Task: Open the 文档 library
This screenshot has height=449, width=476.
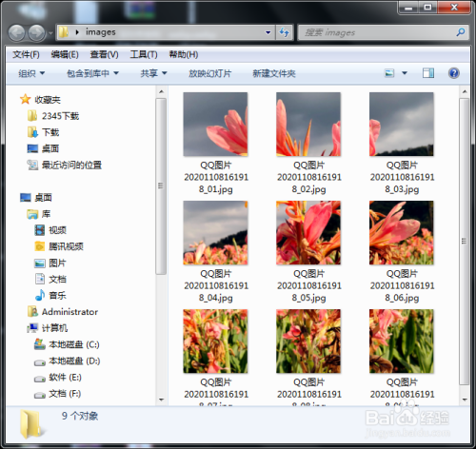Action: [50, 279]
